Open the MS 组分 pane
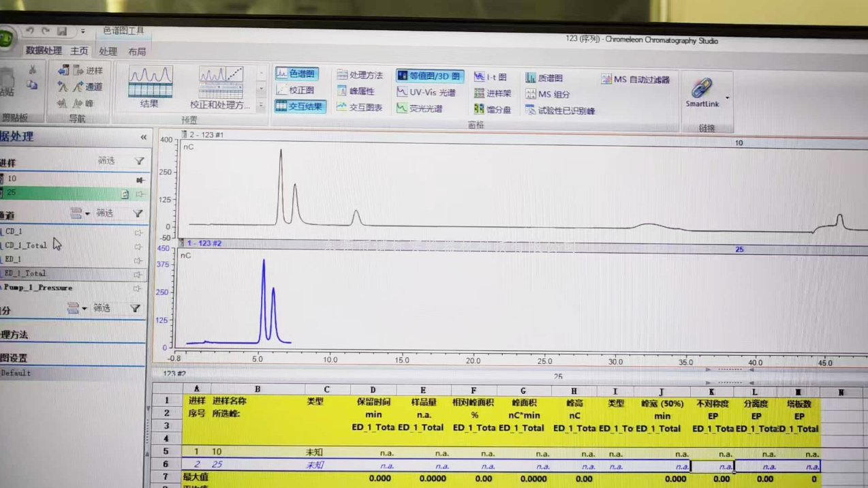 tap(547, 94)
